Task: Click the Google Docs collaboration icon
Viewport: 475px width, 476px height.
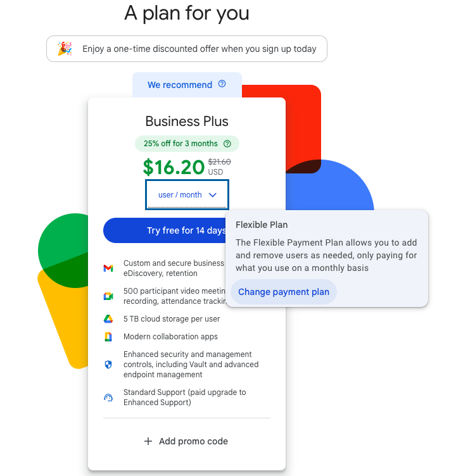Action: click(x=108, y=337)
